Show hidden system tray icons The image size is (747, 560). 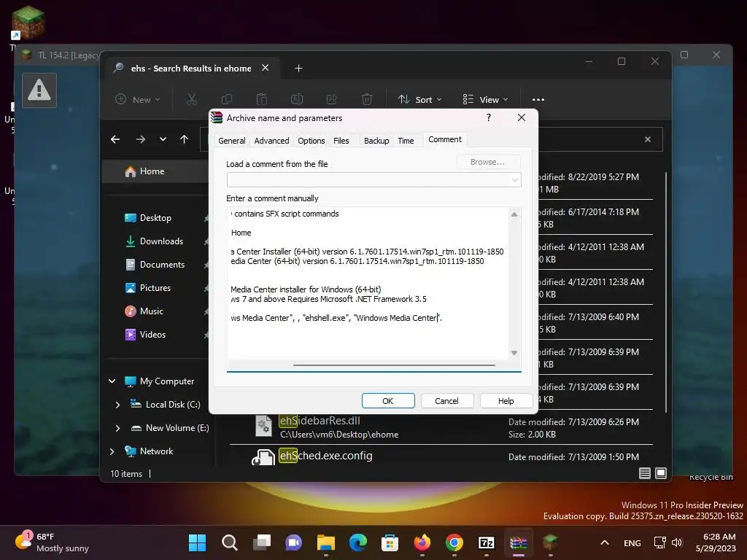click(605, 542)
